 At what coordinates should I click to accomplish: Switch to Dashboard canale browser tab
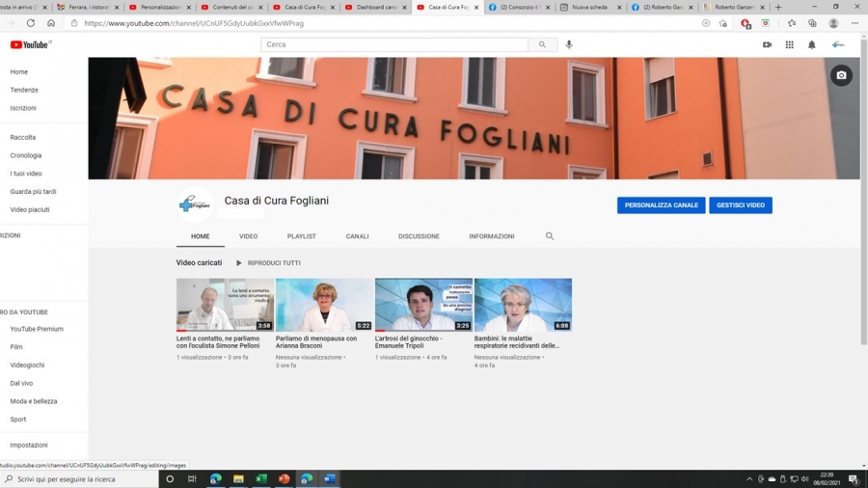tap(375, 7)
